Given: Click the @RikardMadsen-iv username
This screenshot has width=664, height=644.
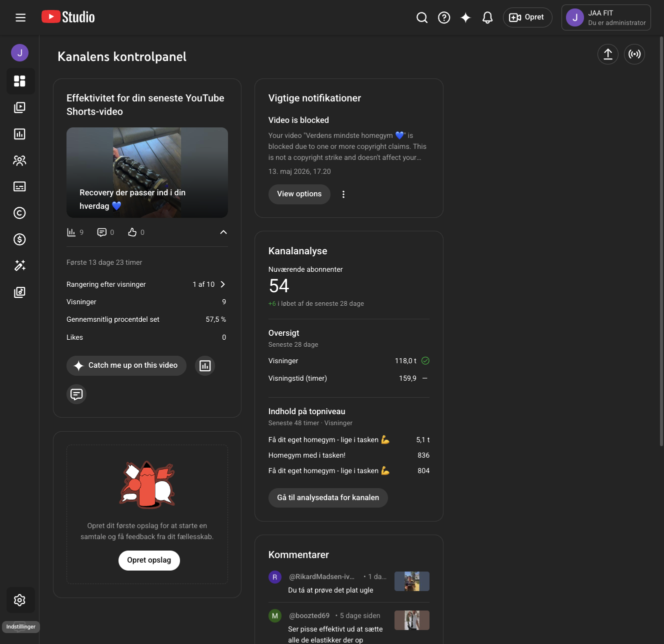Looking at the screenshot, I should (321, 577).
